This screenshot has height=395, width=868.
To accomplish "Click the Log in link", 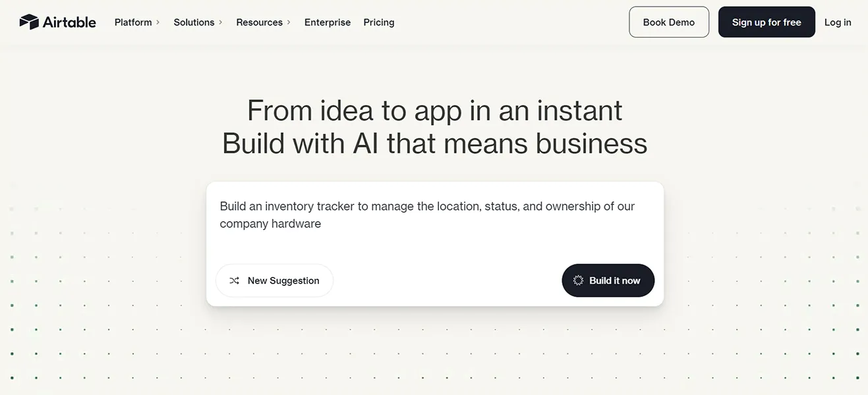I will 837,22.
